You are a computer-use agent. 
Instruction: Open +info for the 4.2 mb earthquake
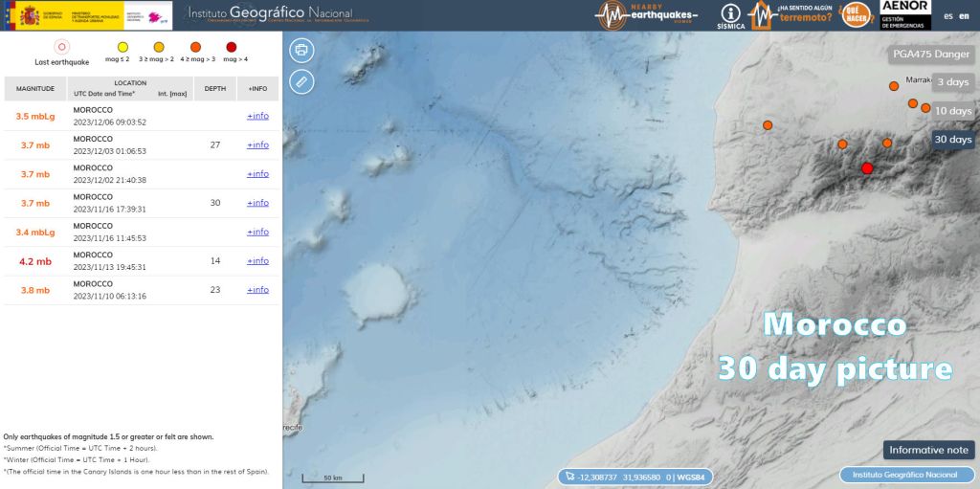tap(257, 261)
